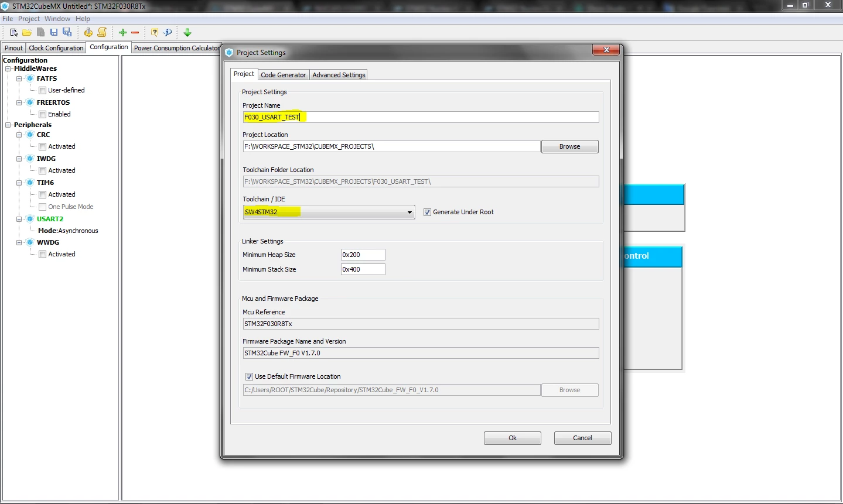Click the cube icon beside WWDG
Screen dimensions: 843x504
click(x=30, y=242)
